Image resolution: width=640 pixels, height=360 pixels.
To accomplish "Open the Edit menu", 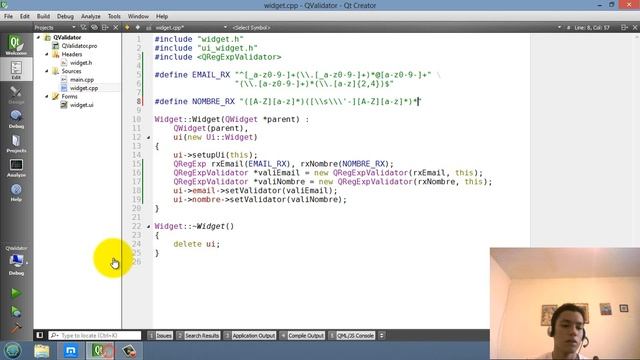I will coord(24,16).
